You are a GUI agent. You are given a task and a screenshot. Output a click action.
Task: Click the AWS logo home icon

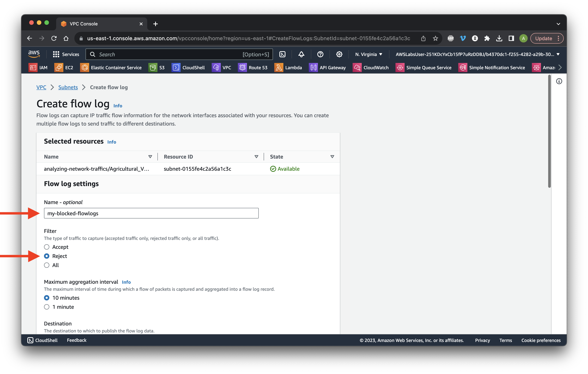pyautogui.click(x=34, y=54)
